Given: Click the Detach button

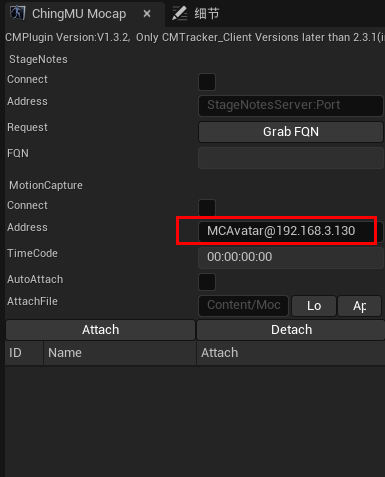Looking at the screenshot, I should point(291,330).
